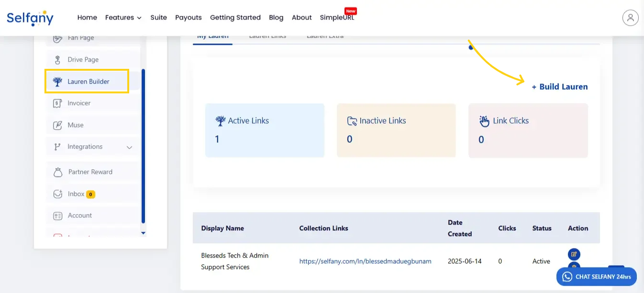Open Partner Reward in the sidebar

tap(93, 172)
